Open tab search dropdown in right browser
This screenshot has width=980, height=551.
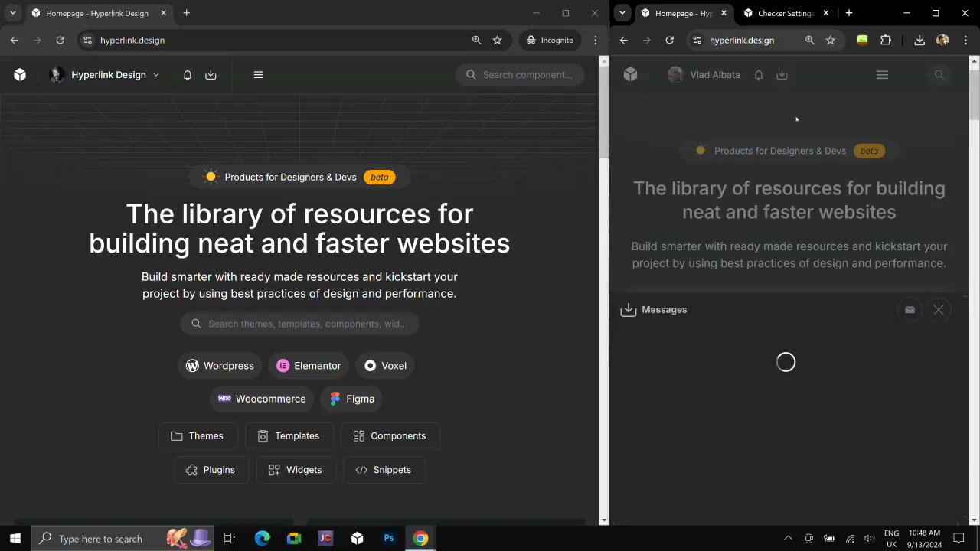(622, 13)
